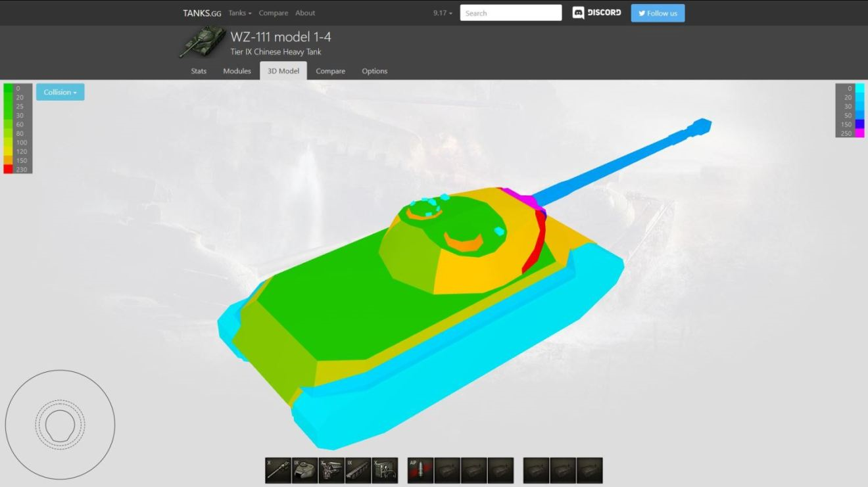
Task: Select the AP shell ammunition icon
Action: point(420,471)
